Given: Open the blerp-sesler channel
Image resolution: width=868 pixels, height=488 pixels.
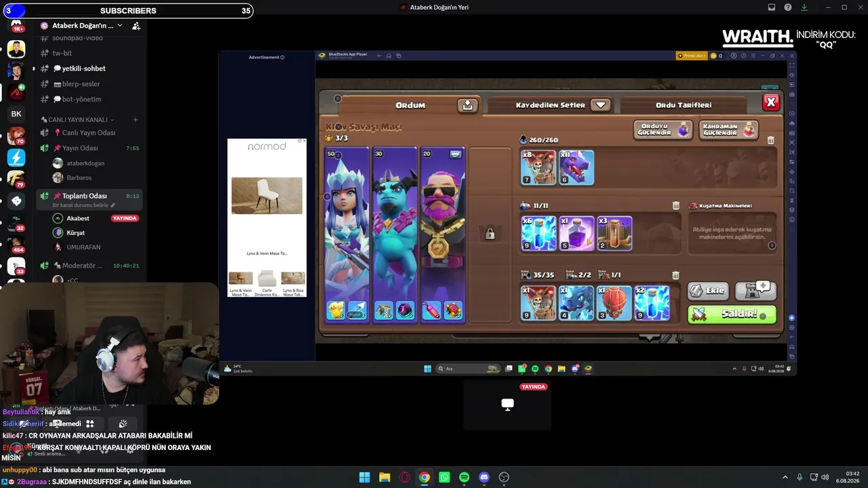Looking at the screenshot, I should point(81,84).
